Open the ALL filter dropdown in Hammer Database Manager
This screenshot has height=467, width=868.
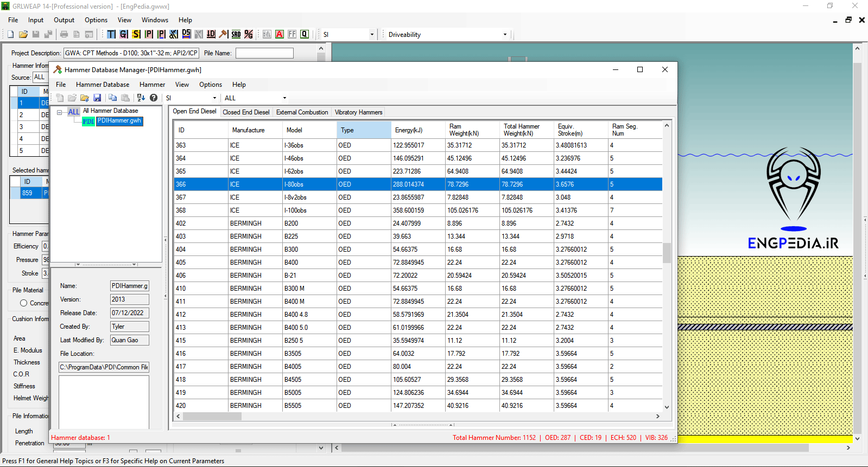click(x=284, y=98)
